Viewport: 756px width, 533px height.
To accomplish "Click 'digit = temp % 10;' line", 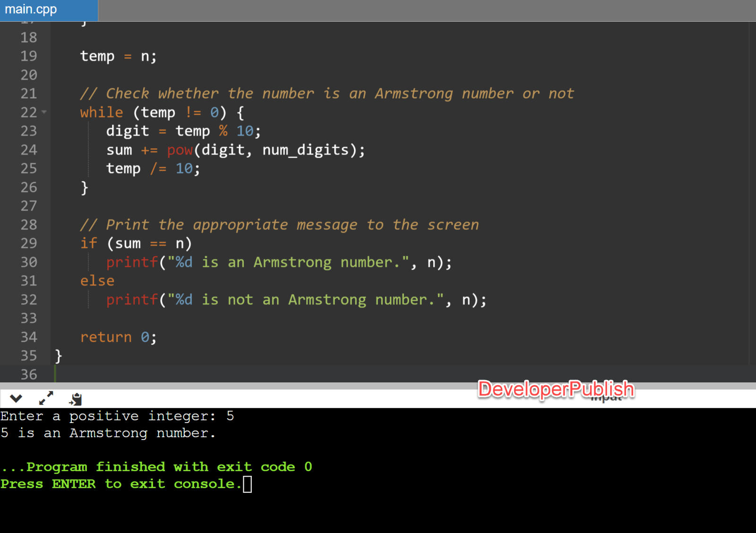I will point(183,131).
